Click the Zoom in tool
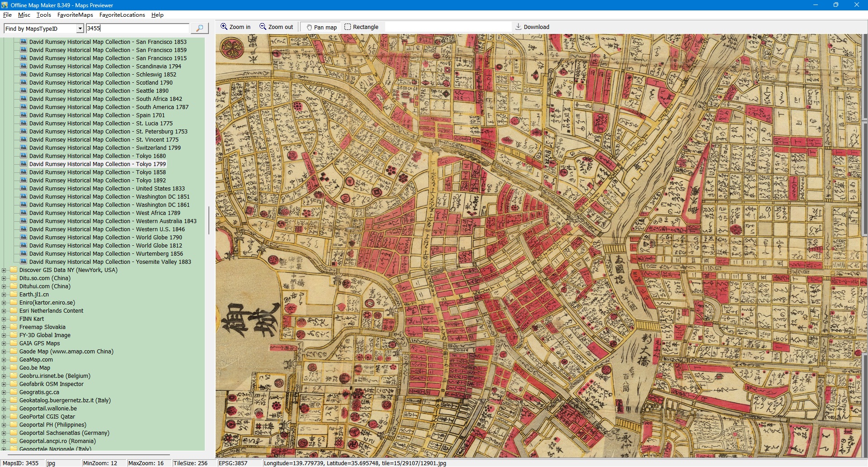The height and width of the screenshot is (467, 868). point(235,27)
